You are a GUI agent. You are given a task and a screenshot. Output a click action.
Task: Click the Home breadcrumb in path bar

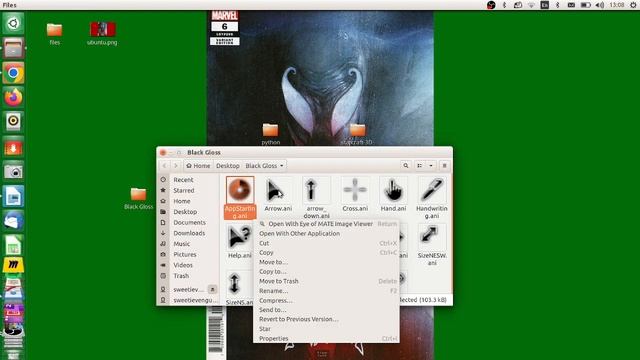[x=198, y=166]
